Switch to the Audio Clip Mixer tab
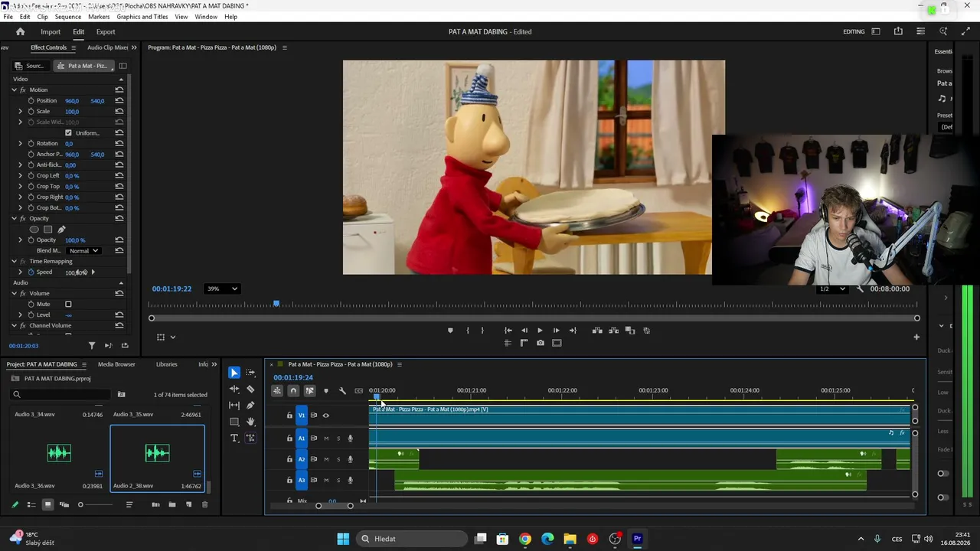This screenshot has width=980, height=551. [x=107, y=47]
